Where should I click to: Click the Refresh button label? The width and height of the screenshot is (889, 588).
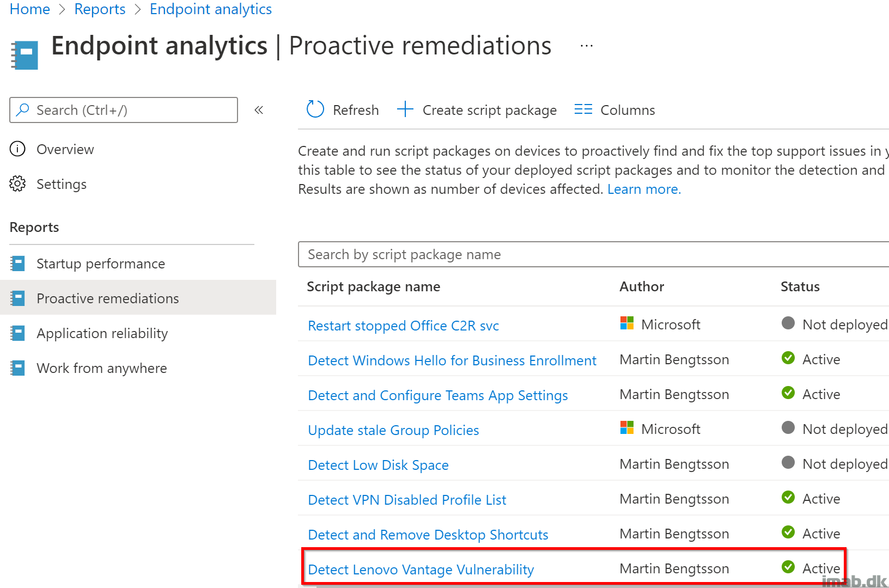pyautogui.click(x=356, y=110)
